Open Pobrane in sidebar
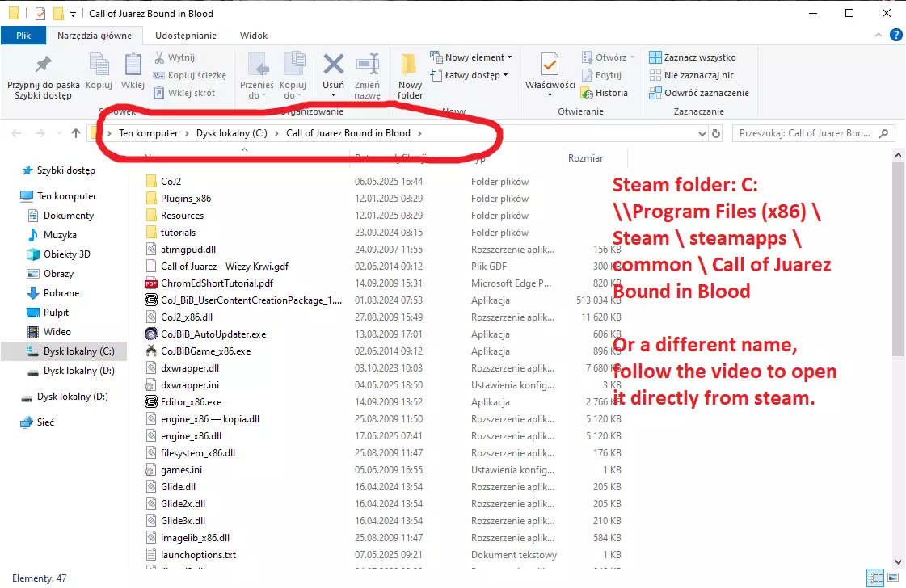The width and height of the screenshot is (906, 588). (53, 293)
